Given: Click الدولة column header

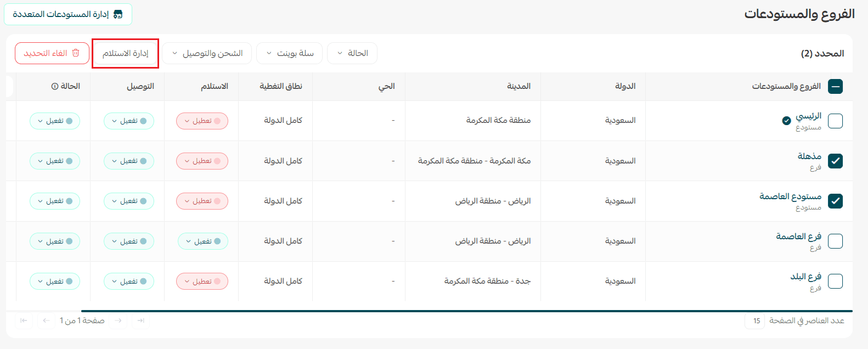Looking at the screenshot, I should [625, 86].
